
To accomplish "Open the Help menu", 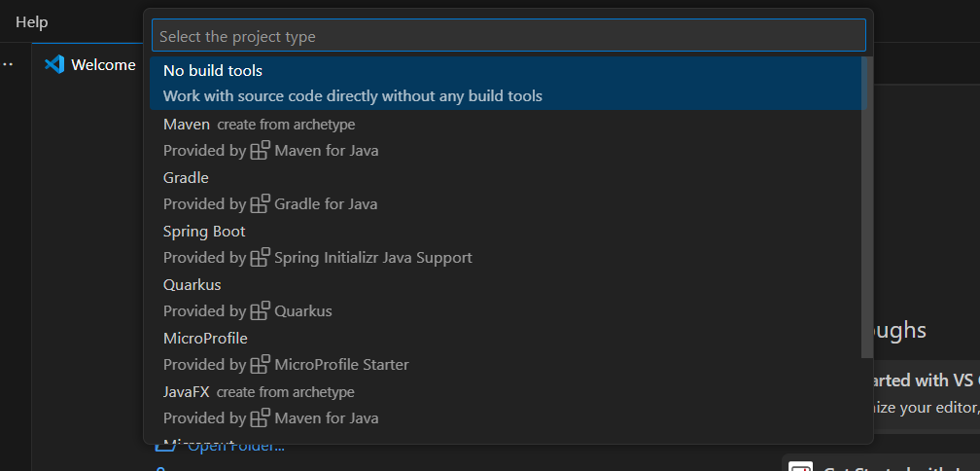I will coord(31,22).
